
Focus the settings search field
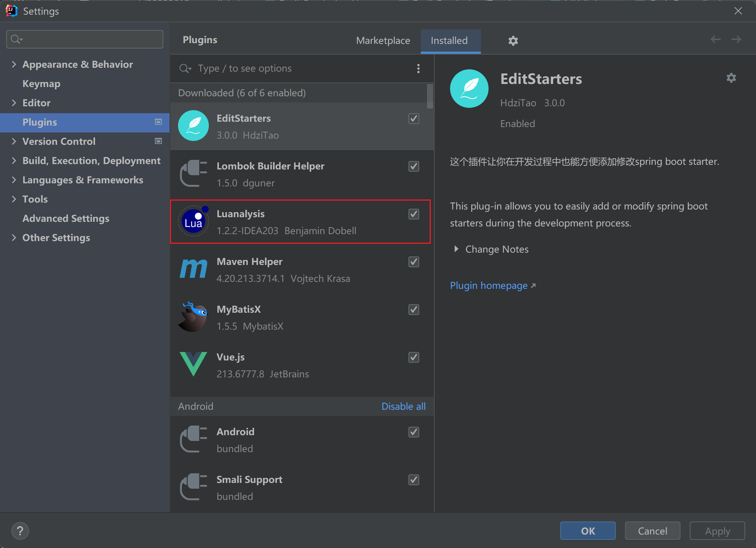(85, 39)
